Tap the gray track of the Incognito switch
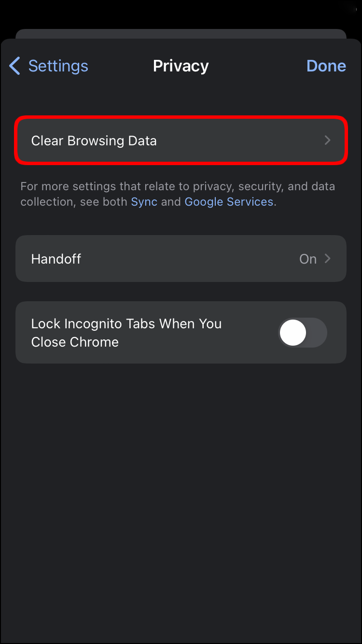The image size is (362, 644). coord(317,333)
